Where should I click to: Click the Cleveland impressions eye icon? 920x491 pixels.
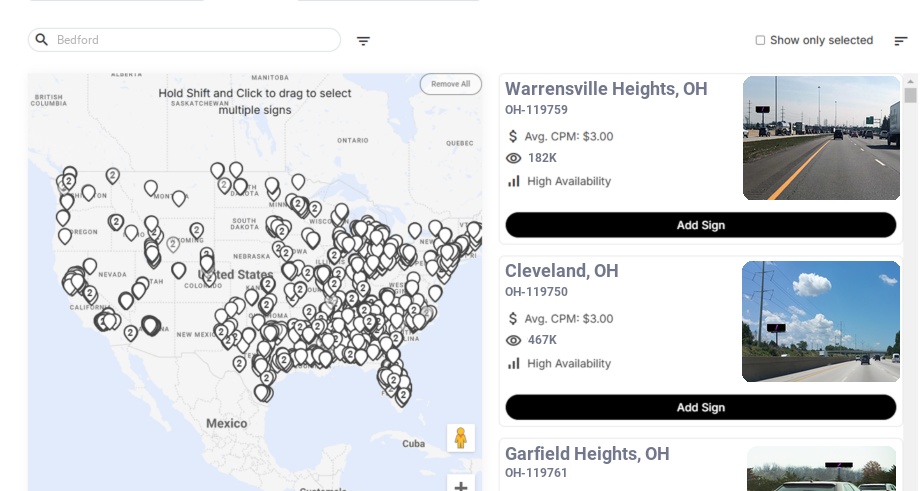(514, 340)
